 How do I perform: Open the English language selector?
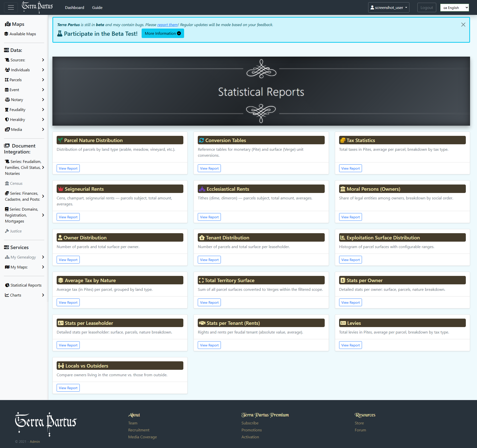click(454, 8)
